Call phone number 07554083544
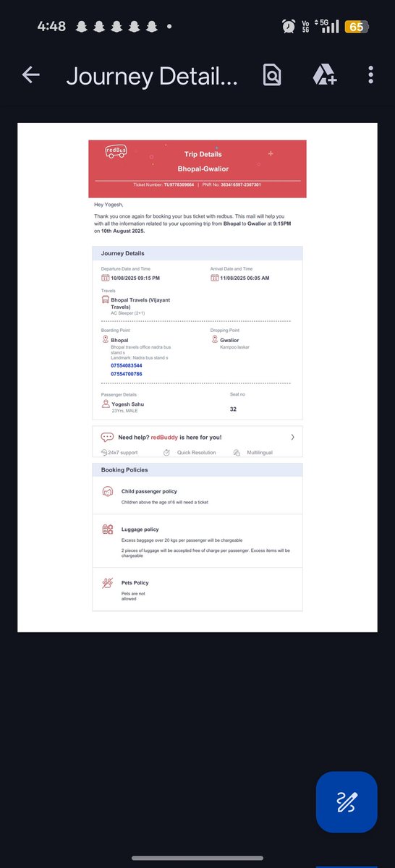This screenshot has width=395, height=868. tap(127, 366)
